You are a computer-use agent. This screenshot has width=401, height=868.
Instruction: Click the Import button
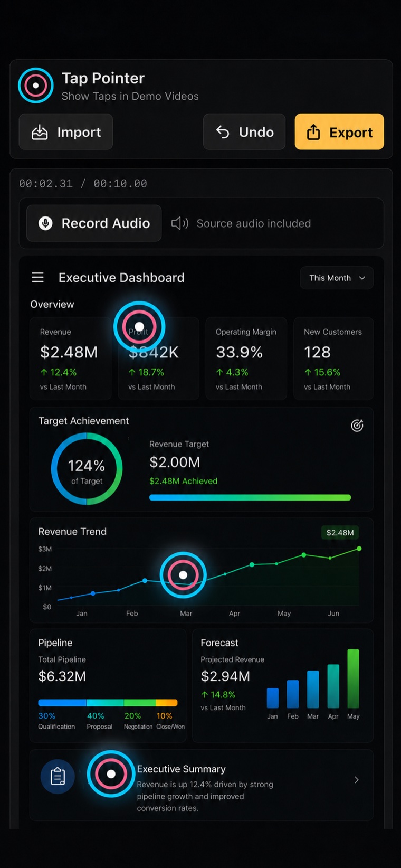point(66,132)
